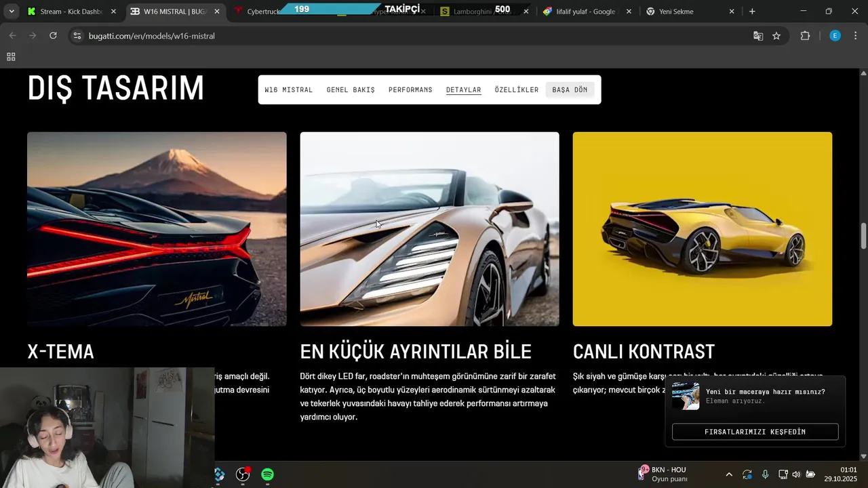Screen dimensions: 868x488
Task: Jump to DETAYLAR section
Action: [x=463, y=89]
